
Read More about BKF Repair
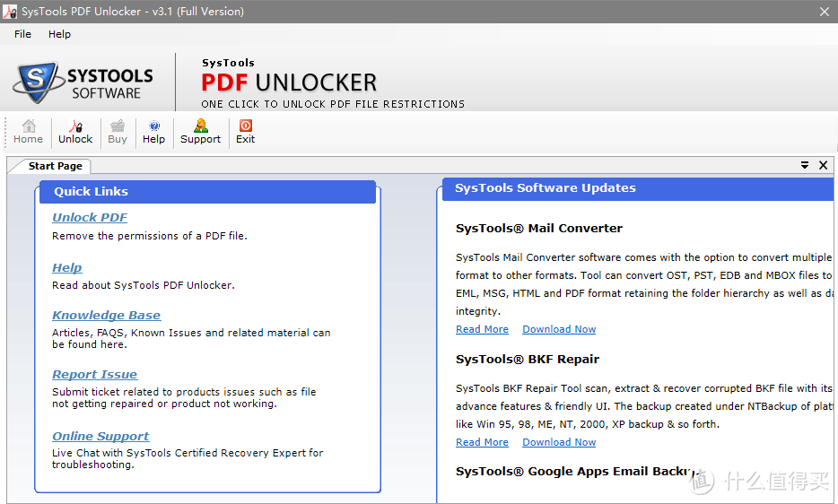point(482,442)
